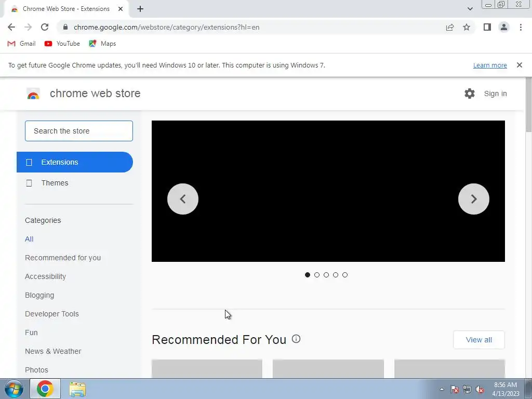This screenshot has height=399, width=532.
Task: Open the Blogging category
Action: [39, 295]
